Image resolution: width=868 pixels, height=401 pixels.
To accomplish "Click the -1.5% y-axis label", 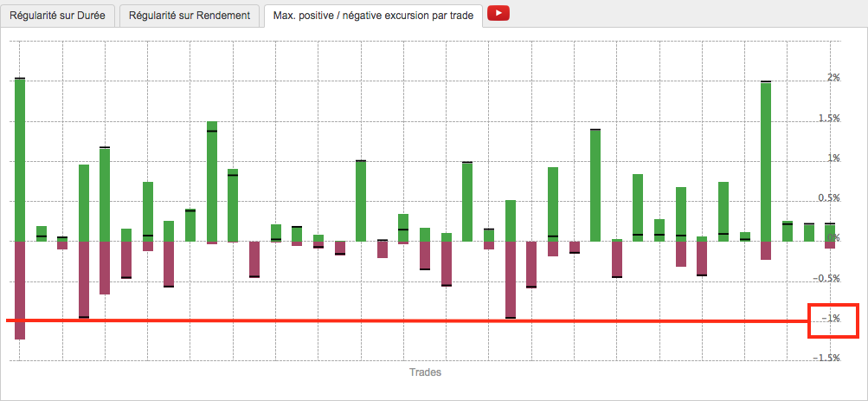I will click(x=828, y=359).
